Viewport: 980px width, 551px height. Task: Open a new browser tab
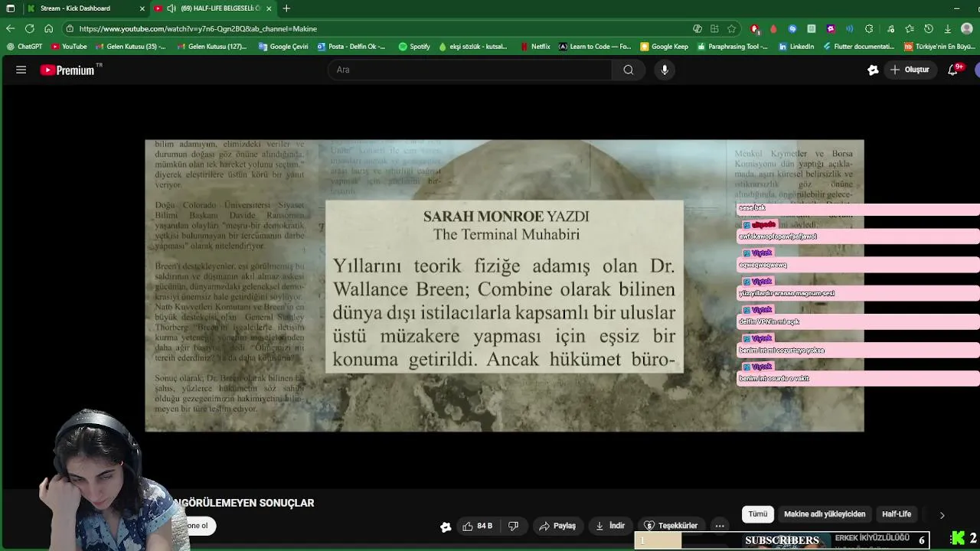pyautogui.click(x=286, y=8)
